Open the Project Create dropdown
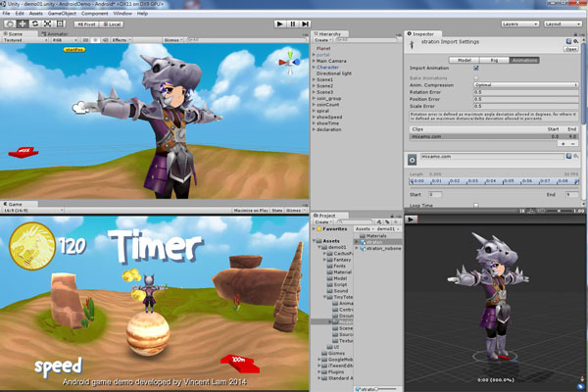 [x=323, y=221]
